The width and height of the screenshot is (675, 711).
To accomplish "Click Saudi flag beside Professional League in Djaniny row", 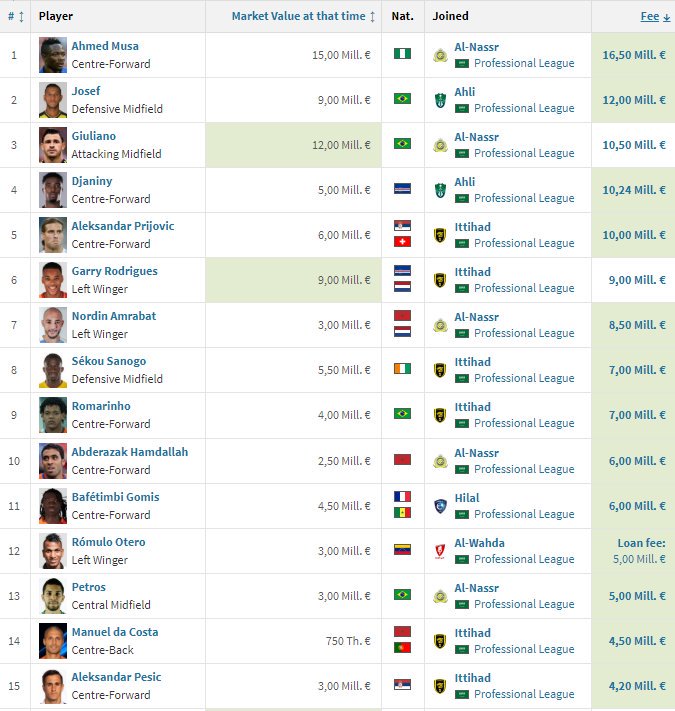I will point(462,199).
